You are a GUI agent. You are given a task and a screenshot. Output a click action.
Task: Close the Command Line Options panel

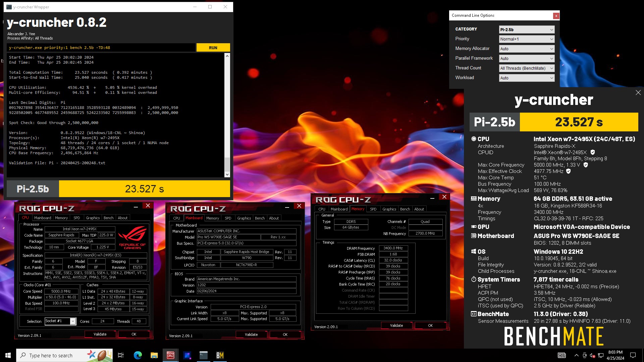pyautogui.click(x=556, y=16)
